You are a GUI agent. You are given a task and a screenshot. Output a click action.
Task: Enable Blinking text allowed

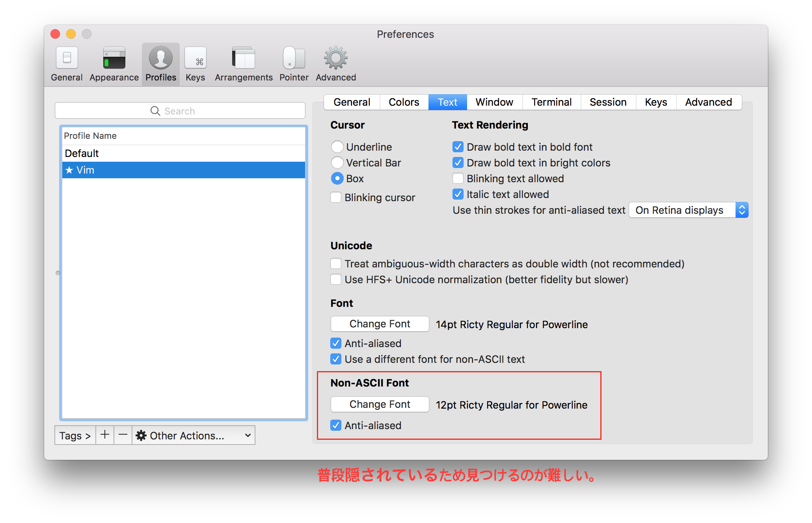click(458, 178)
